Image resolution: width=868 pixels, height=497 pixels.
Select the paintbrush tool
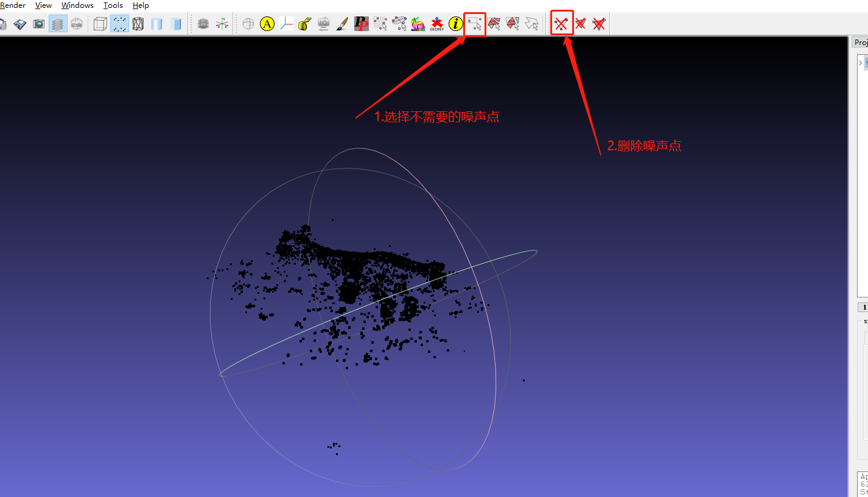[x=343, y=24]
